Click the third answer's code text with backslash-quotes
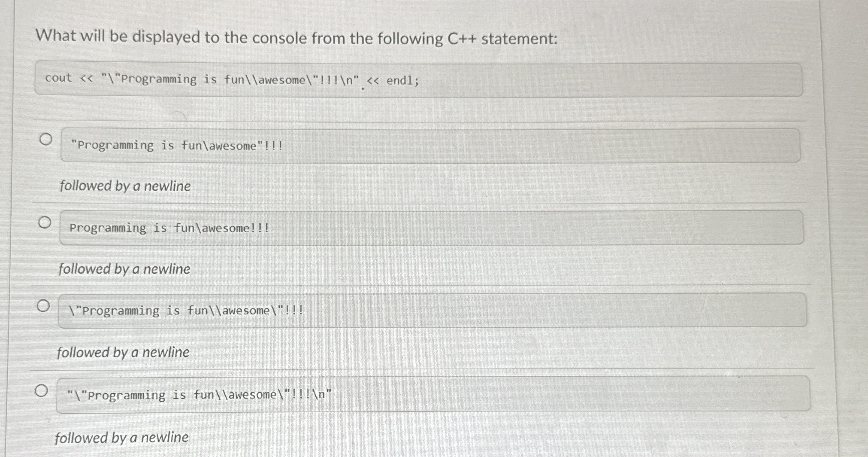The width and height of the screenshot is (868, 457). 186,310
